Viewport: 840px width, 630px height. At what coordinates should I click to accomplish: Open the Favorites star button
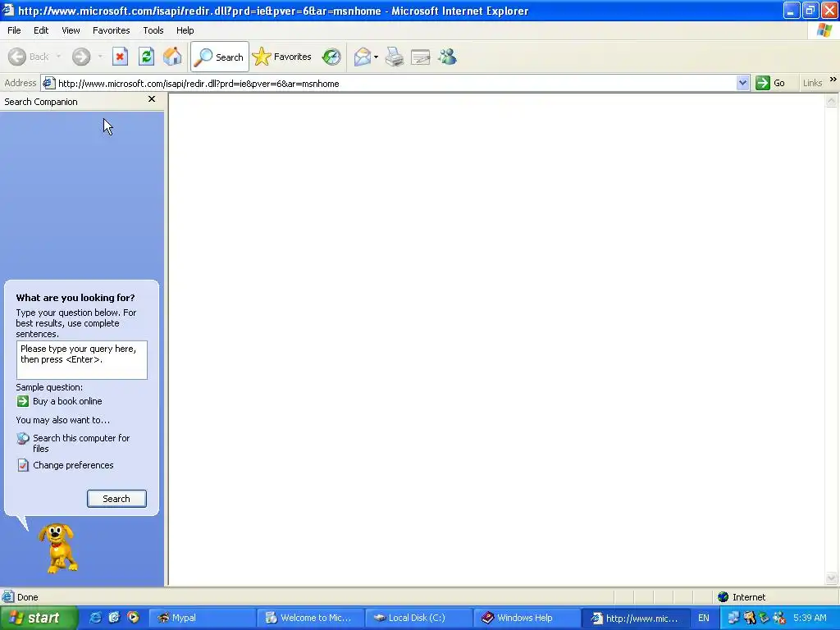[x=282, y=57]
